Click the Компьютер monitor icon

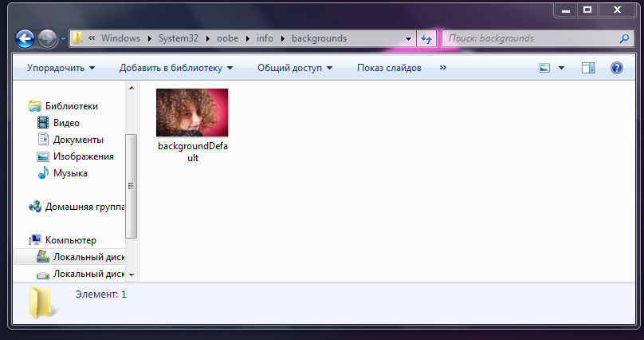(35, 239)
